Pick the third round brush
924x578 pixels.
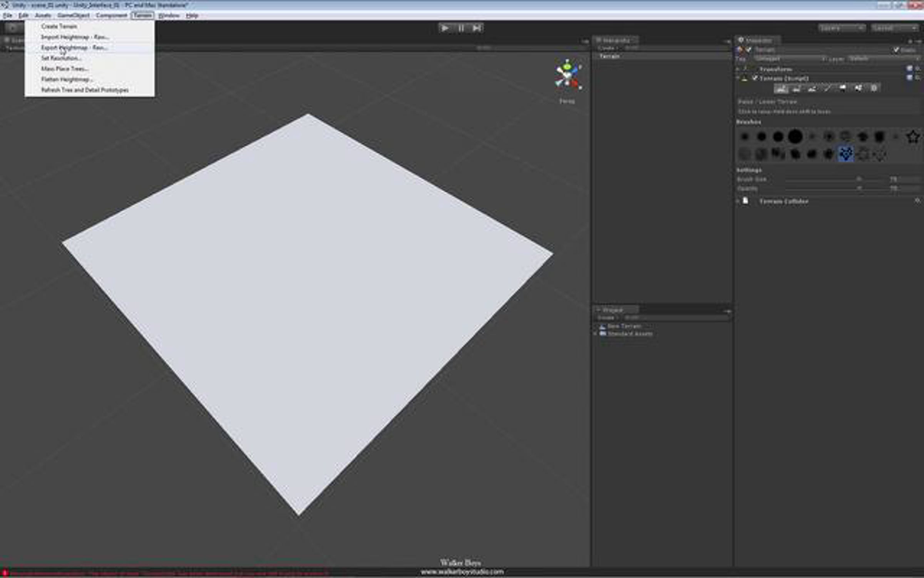778,136
